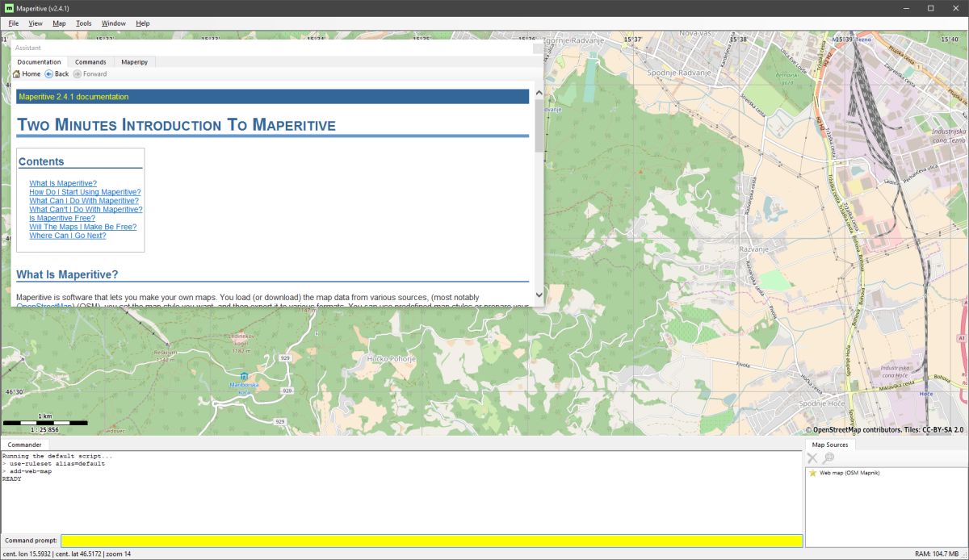
Task: Click the Maperitive app icon in title bar
Action: pos(9,8)
